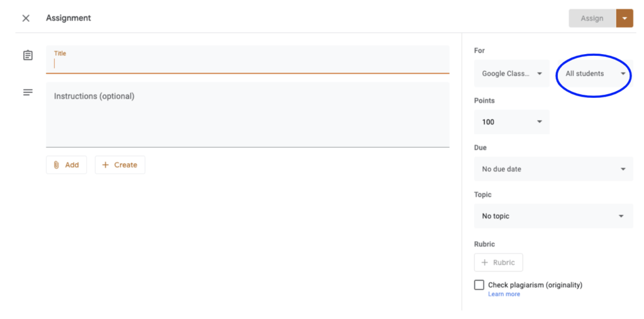Click the plus icon on Rubric button
The height and width of the screenshot is (319, 644).
(x=484, y=262)
